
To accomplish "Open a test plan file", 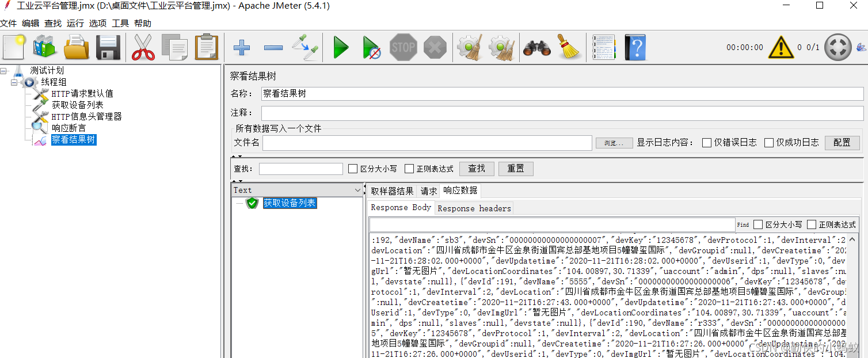I will click(x=77, y=47).
